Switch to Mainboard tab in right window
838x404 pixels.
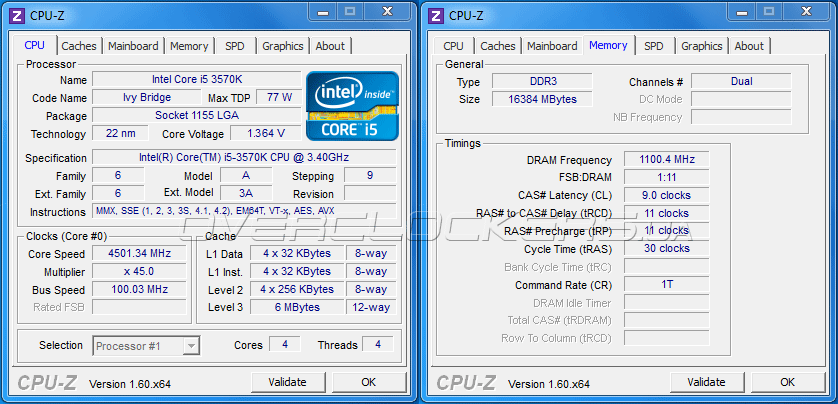552,46
